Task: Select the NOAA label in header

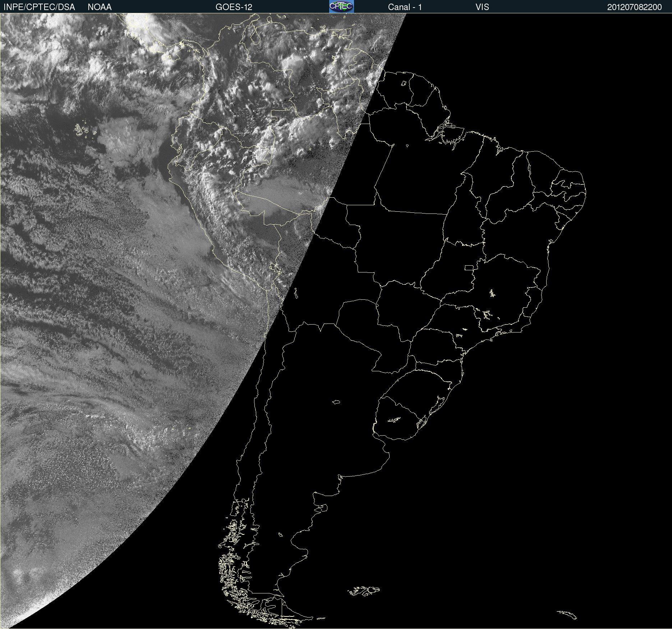Action: coord(100,7)
